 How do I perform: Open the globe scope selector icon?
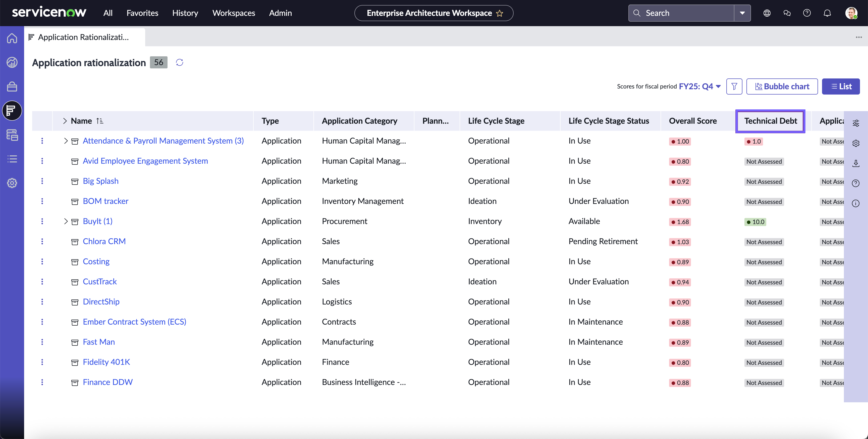pyautogui.click(x=767, y=13)
